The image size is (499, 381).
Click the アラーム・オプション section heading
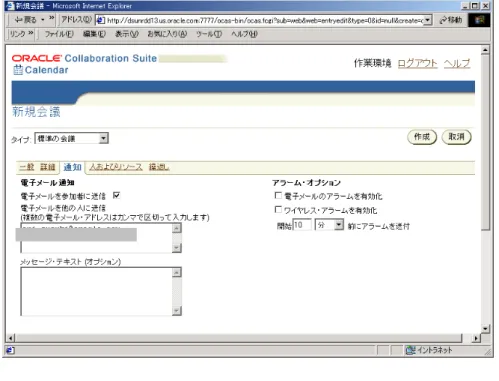(306, 183)
